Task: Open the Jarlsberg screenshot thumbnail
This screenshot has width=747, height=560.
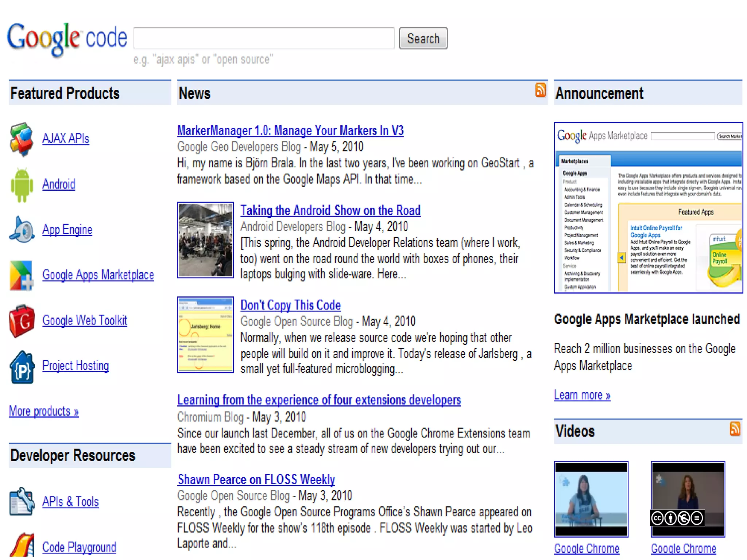Action: point(205,335)
